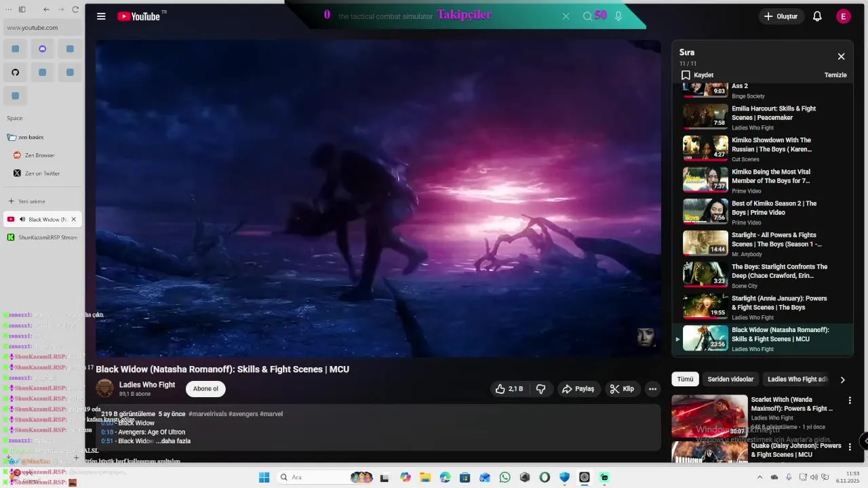The image size is (868, 488).
Task: Show more filter chips with right chevron
Action: (843, 380)
